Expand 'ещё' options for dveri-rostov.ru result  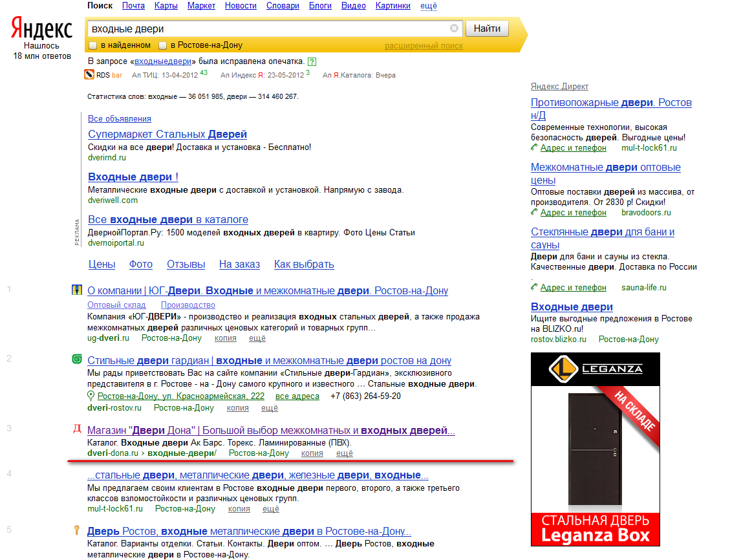click(270, 408)
